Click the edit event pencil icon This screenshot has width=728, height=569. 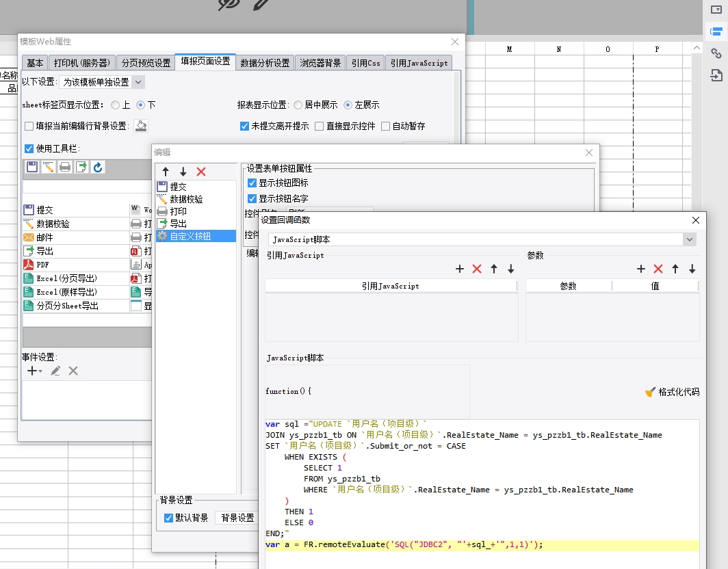tap(55, 371)
